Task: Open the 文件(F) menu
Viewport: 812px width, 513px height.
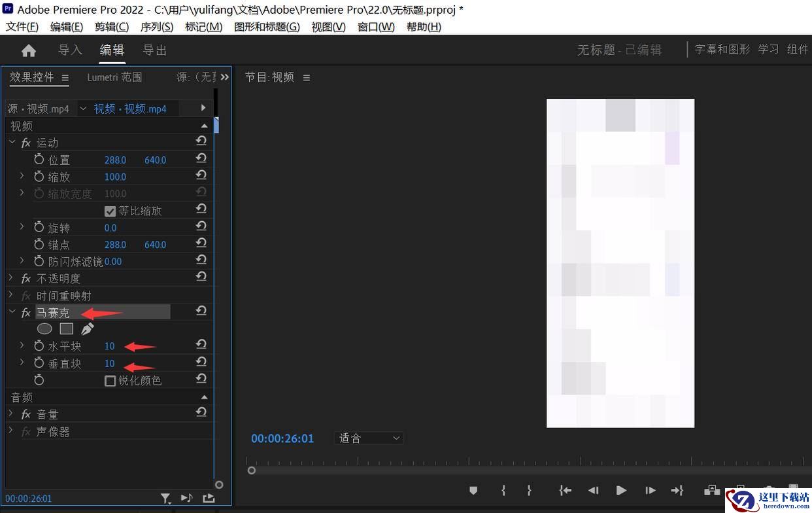Action: coord(22,27)
